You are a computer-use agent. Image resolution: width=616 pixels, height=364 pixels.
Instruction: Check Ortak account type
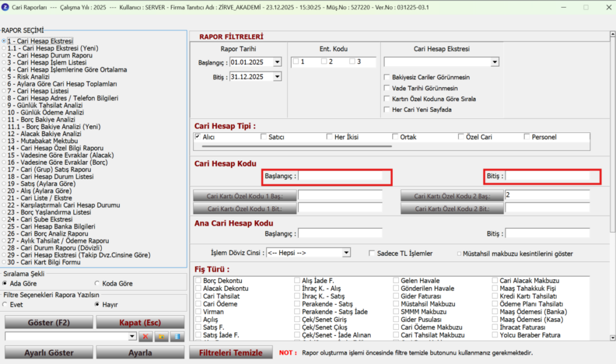click(395, 137)
